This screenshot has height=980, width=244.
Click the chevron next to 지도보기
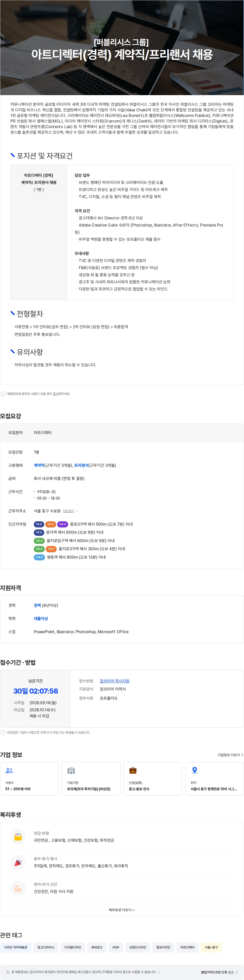click(77, 511)
